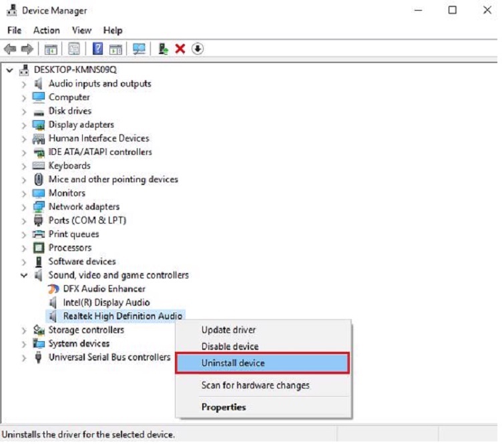
Task: Click the Display adapters icon
Action: 38,125
